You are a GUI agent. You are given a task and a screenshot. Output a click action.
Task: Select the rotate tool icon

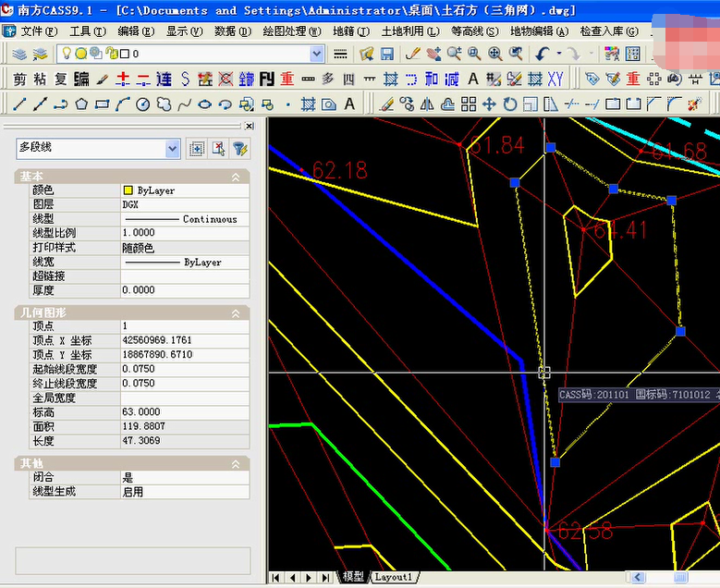coord(509,104)
